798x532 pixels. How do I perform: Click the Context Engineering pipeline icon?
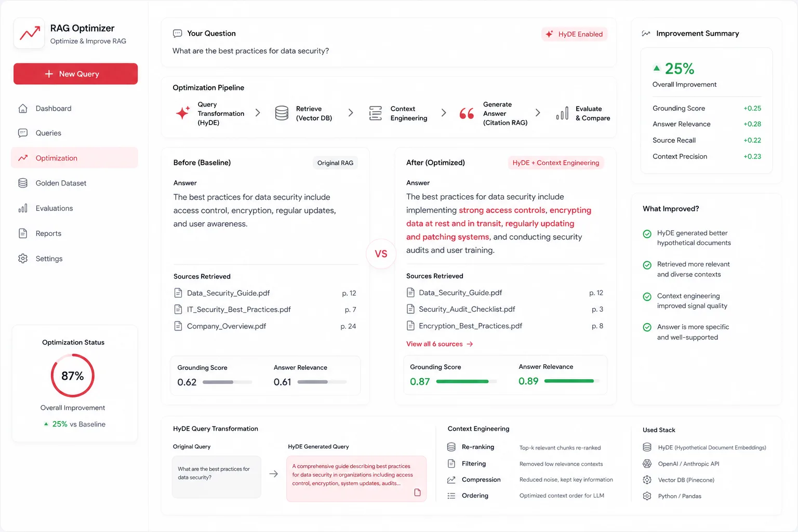pyautogui.click(x=375, y=113)
